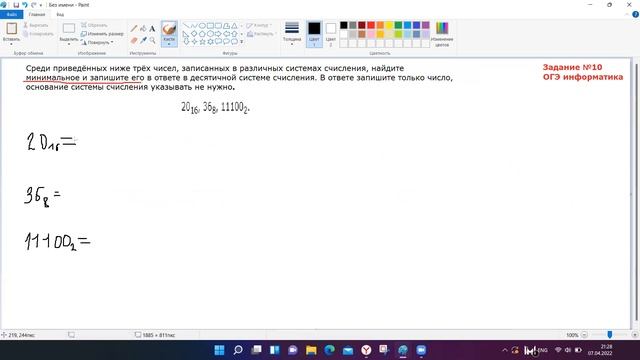The height and width of the screenshot is (360, 640).
Task: Expand the shapes gallery more arrow
Action: click(242, 42)
